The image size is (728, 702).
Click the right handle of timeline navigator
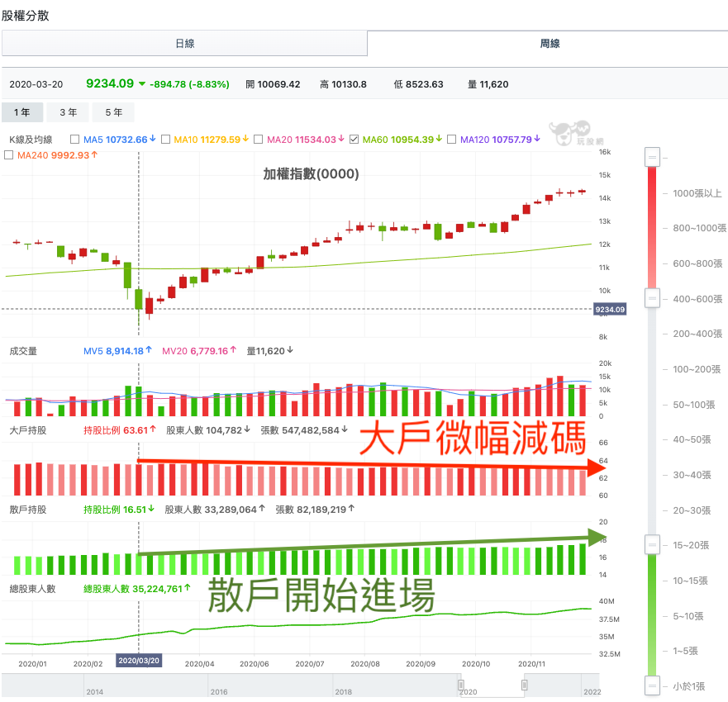524,685
